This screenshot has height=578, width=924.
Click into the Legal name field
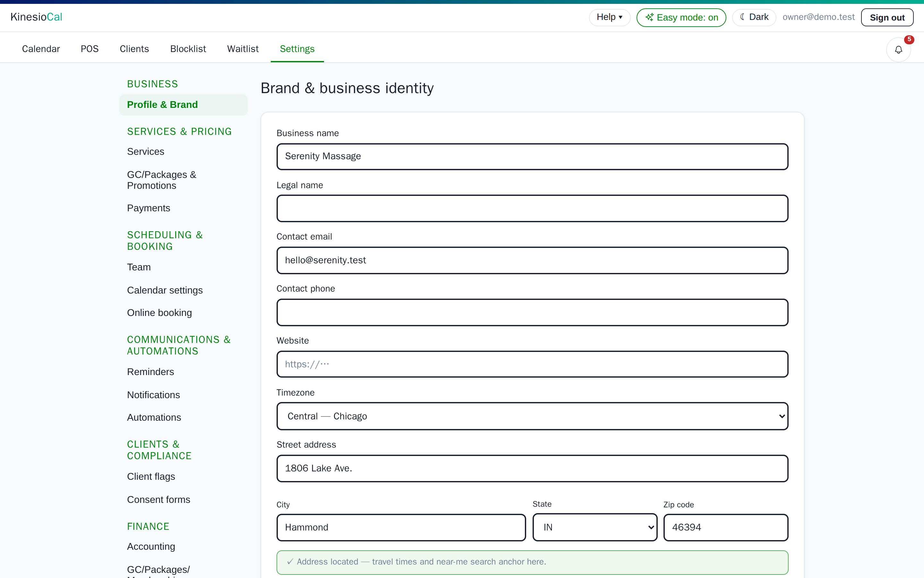[x=532, y=208]
